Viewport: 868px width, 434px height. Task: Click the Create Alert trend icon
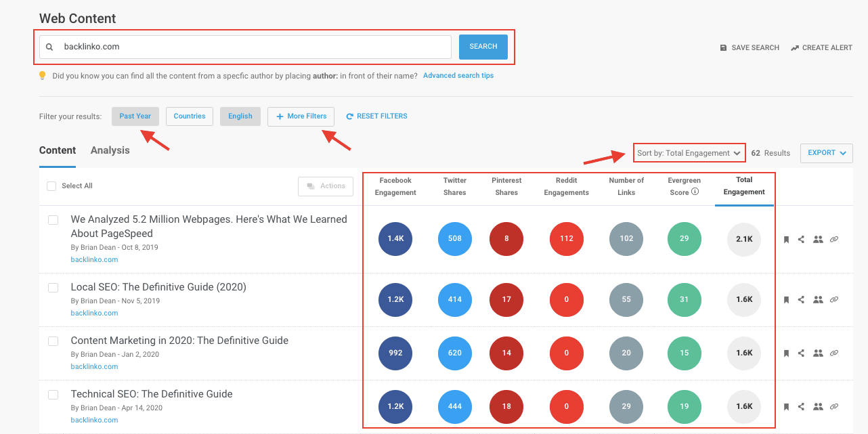[795, 48]
